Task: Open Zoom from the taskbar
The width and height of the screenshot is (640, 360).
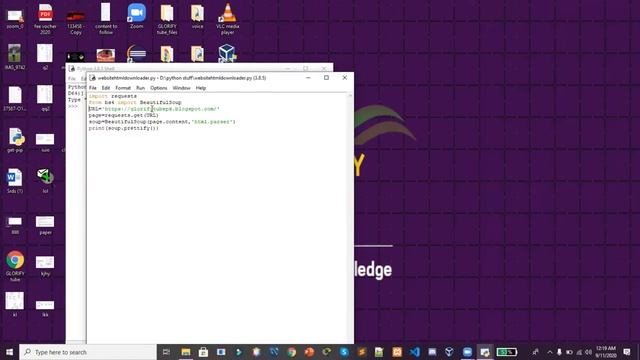Action: pyautogui.click(x=467, y=352)
